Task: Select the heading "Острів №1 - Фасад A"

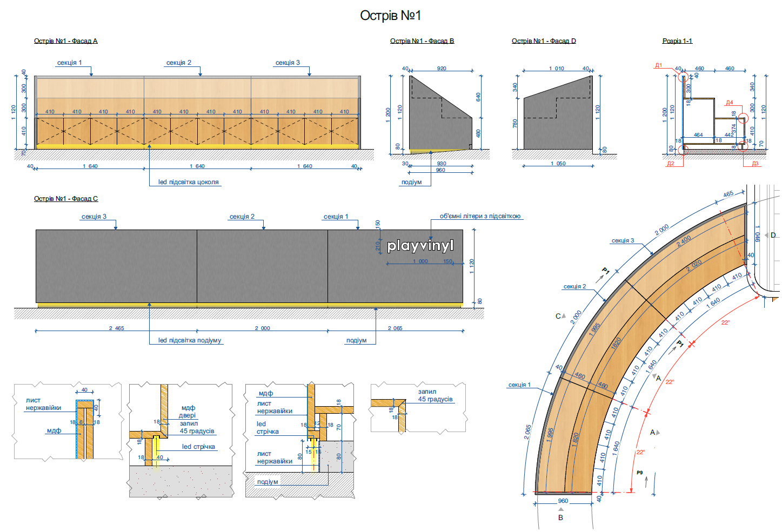Action: coord(65,41)
